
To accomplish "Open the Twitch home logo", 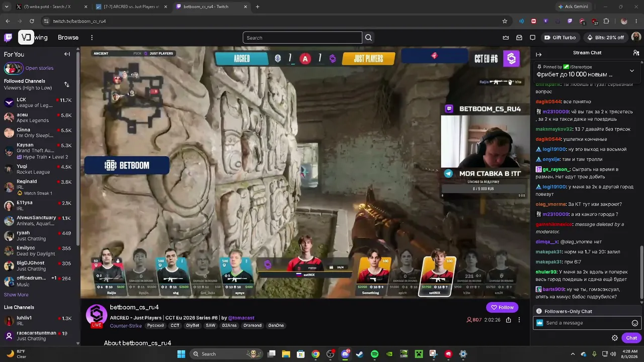I will [x=8, y=38].
